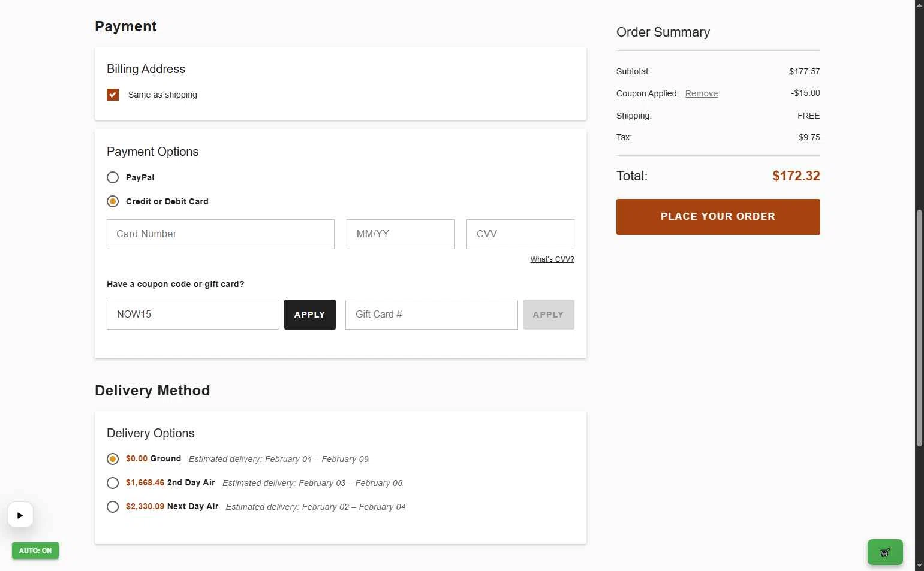Image resolution: width=924 pixels, height=571 pixels.
Task: Focus the Card Number field
Action: click(x=221, y=234)
